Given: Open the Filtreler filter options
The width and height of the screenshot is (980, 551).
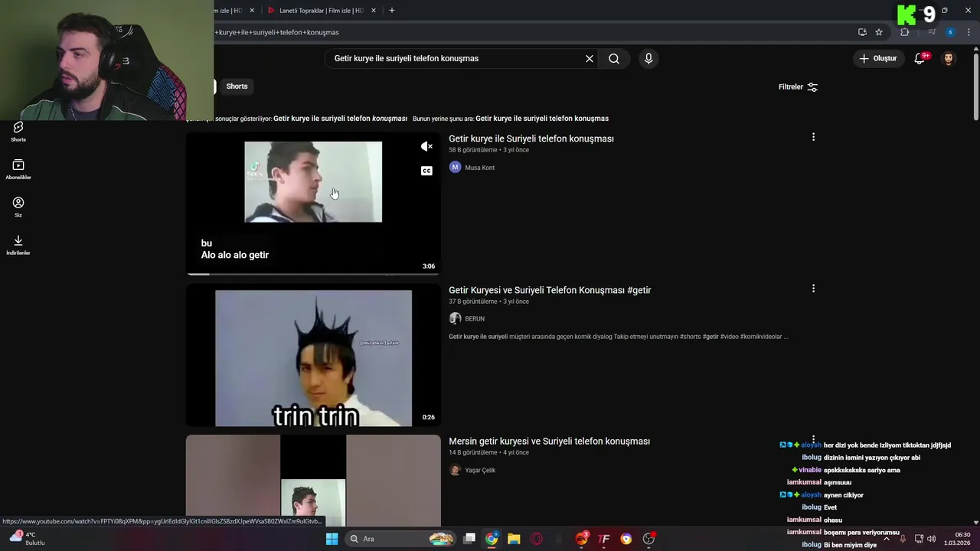Looking at the screenshot, I should click(799, 87).
